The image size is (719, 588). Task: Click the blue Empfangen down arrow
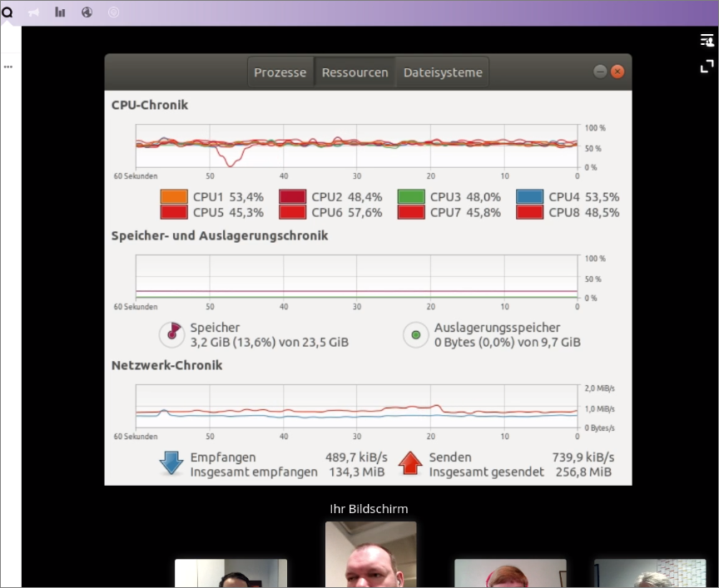[171, 463]
